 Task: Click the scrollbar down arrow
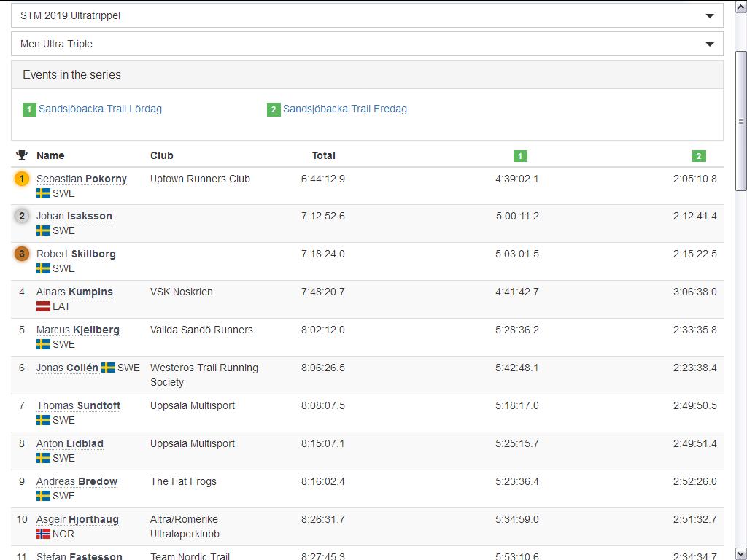[741, 553]
